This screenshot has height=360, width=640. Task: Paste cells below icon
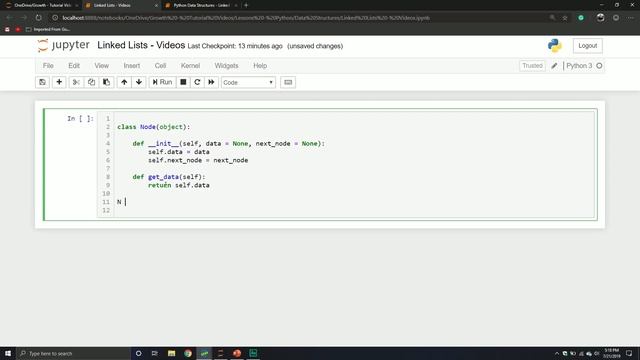tap(107, 82)
